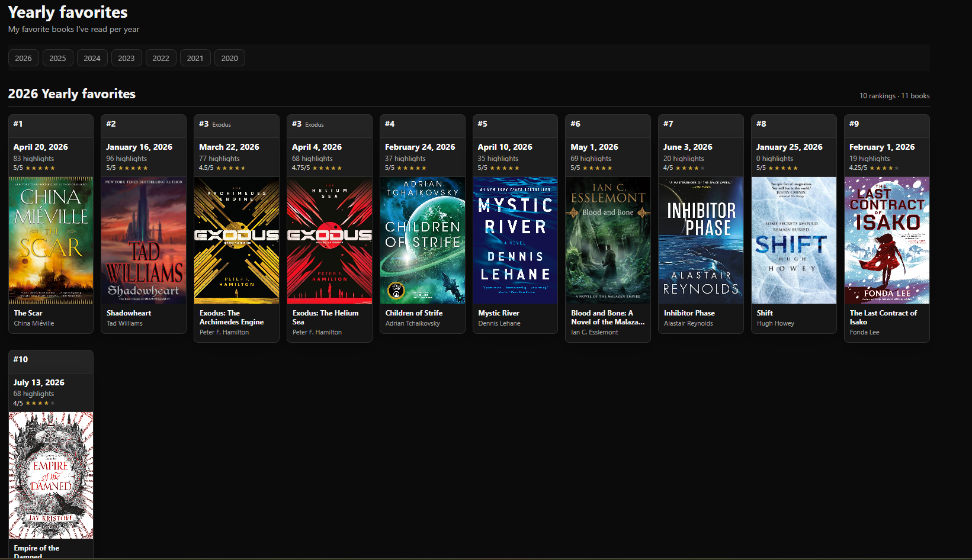This screenshot has height=560, width=972.
Task: Select the 2026 year button
Action: [x=24, y=58]
